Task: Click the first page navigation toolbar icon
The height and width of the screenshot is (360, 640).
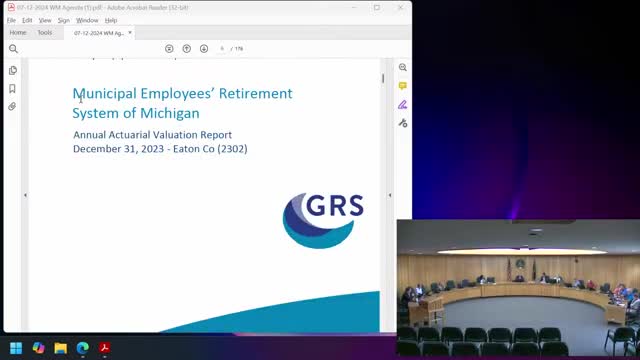Action: (x=169, y=49)
